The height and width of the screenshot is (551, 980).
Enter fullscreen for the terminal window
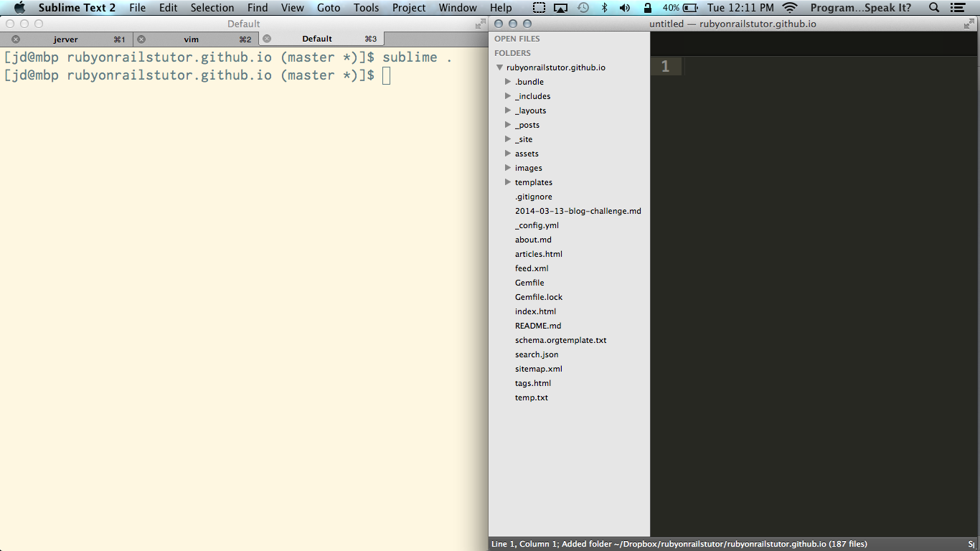click(480, 24)
